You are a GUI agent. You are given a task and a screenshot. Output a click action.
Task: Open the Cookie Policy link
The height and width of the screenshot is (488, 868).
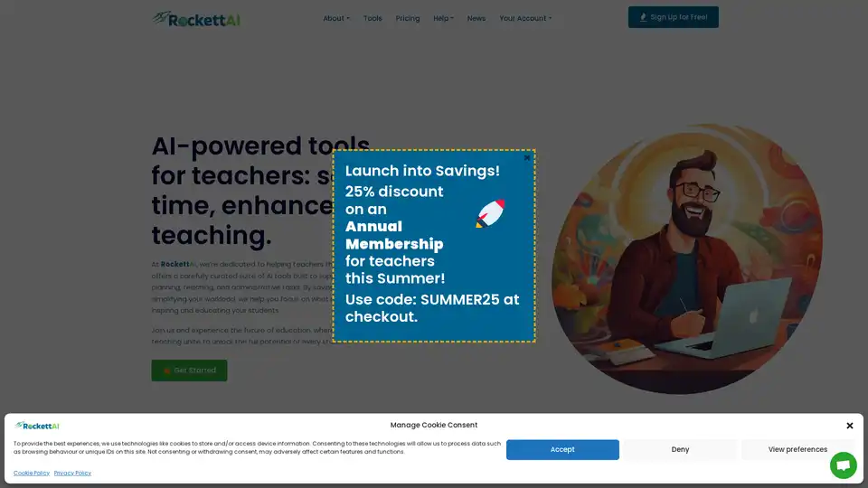pos(32,473)
